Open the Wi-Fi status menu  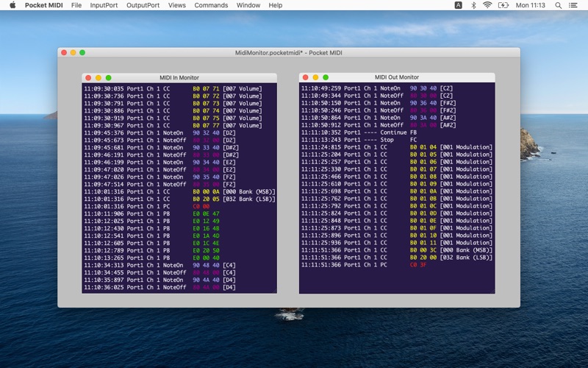487,5
